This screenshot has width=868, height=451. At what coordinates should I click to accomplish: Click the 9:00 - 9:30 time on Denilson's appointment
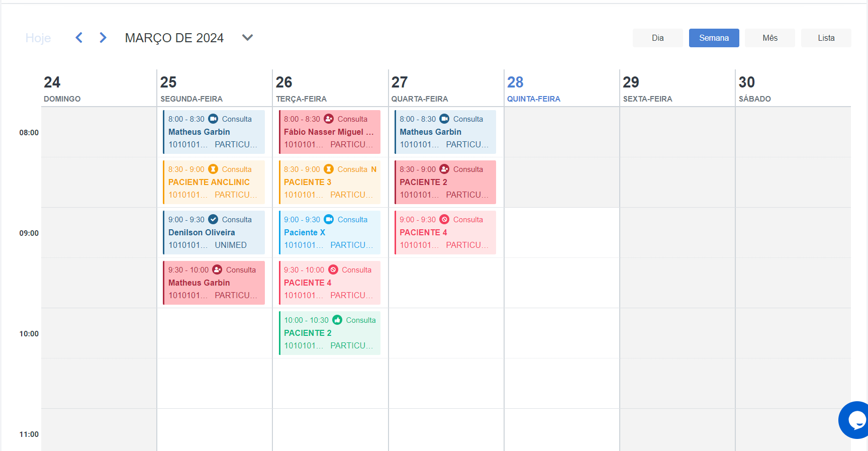pyautogui.click(x=186, y=220)
